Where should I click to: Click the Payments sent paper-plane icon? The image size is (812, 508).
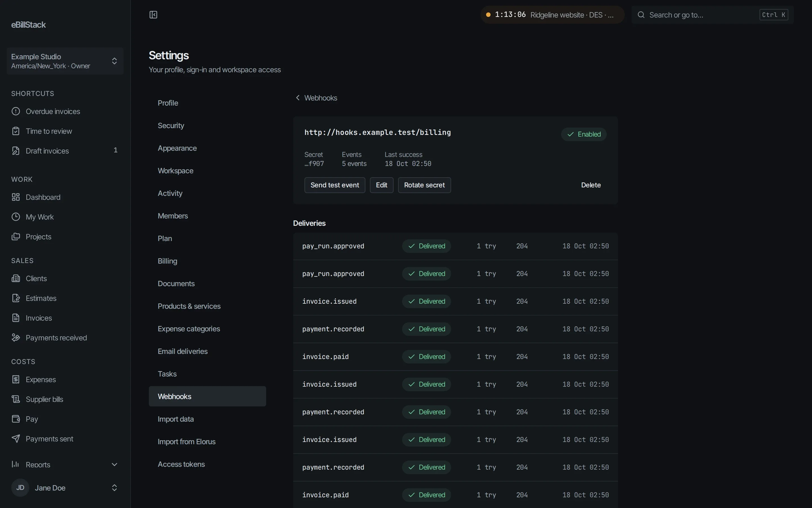(16, 439)
